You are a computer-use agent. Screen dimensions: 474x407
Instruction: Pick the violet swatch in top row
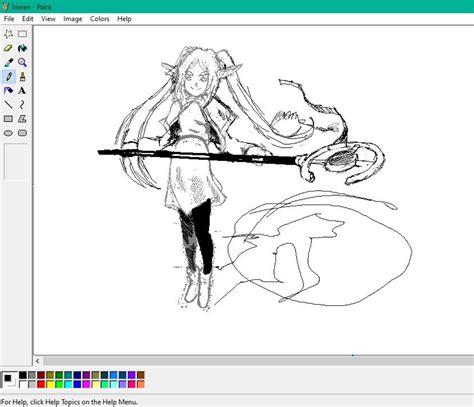(x=132, y=375)
